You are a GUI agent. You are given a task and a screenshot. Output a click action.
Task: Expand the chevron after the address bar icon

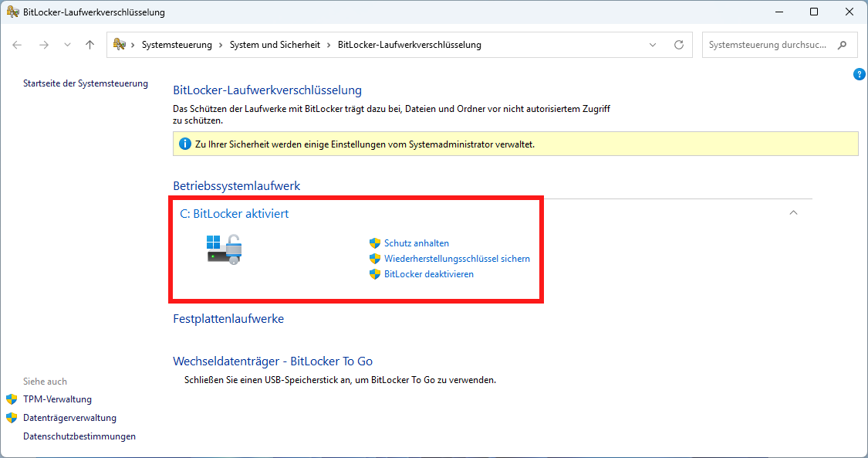coord(133,45)
